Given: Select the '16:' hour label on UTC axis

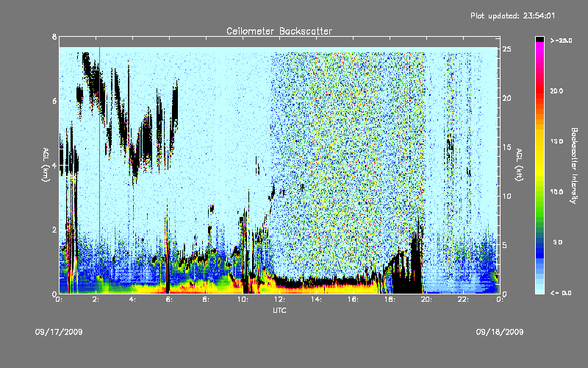Looking at the screenshot, I should click(354, 300).
